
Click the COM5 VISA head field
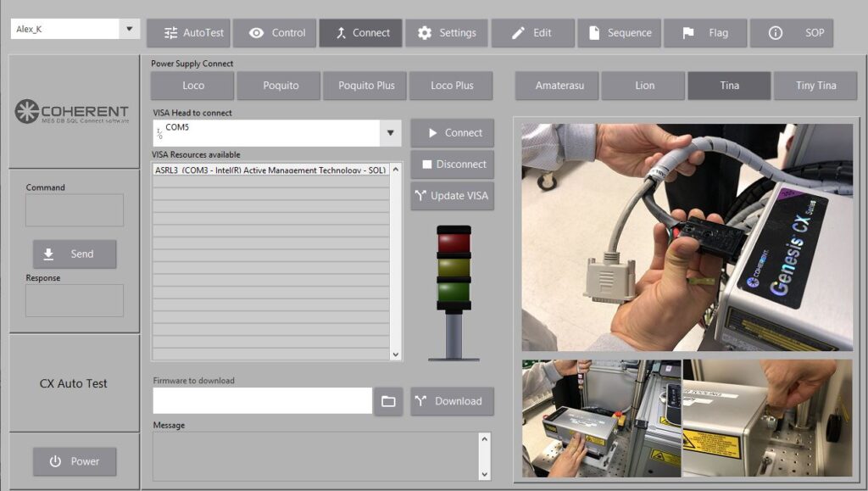click(266, 133)
